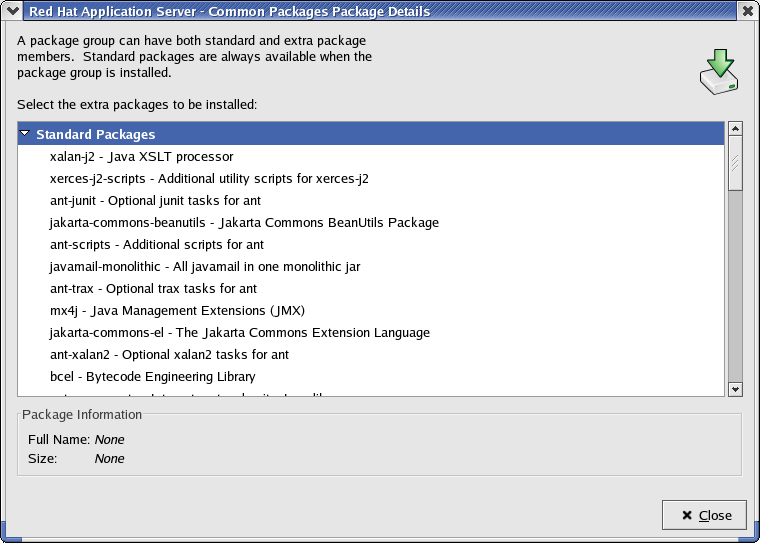The height and width of the screenshot is (543, 760).
Task: Select the javamail-monolithic package row
Action: 204,267
